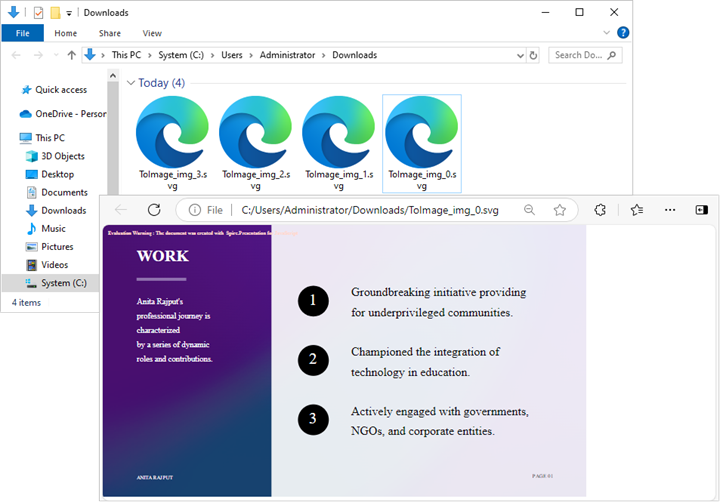Select OneDrive - Personal in navigation pane

pos(63,114)
